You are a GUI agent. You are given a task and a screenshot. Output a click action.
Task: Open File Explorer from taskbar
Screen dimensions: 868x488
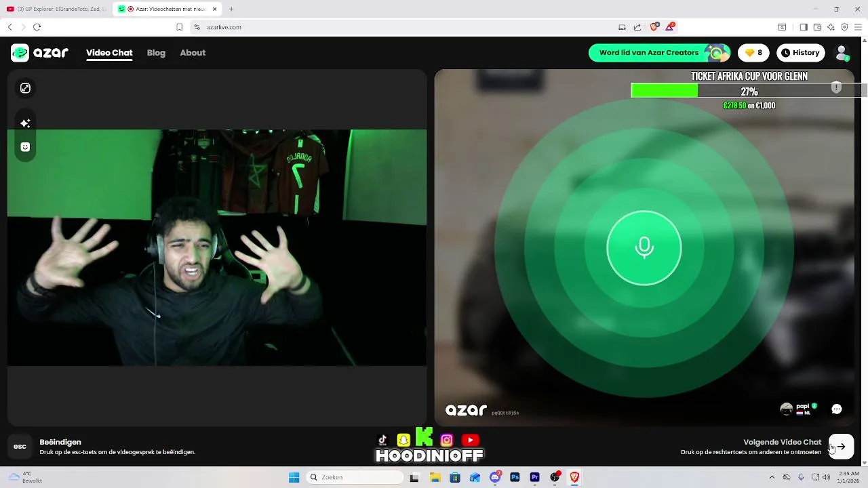[x=435, y=477]
